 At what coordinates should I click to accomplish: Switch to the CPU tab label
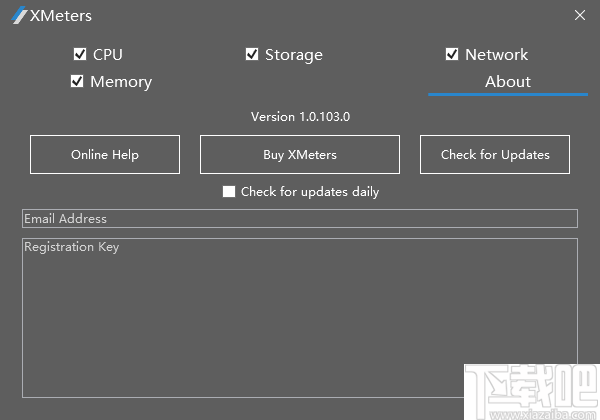pos(107,54)
